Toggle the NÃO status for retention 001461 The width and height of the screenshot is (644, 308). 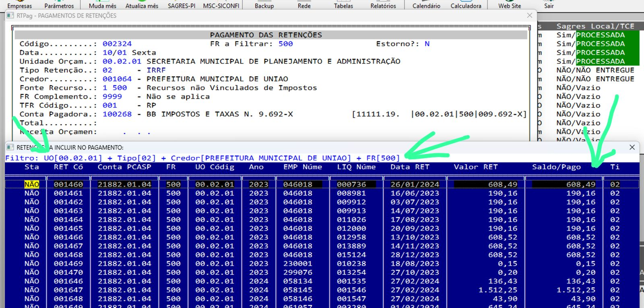point(32,193)
